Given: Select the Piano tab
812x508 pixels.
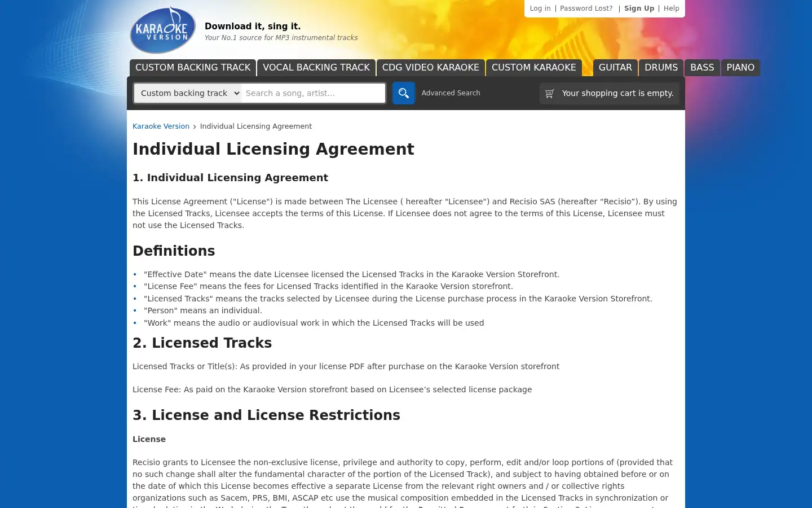Looking at the screenshot, I should click(x=740, y=68).
